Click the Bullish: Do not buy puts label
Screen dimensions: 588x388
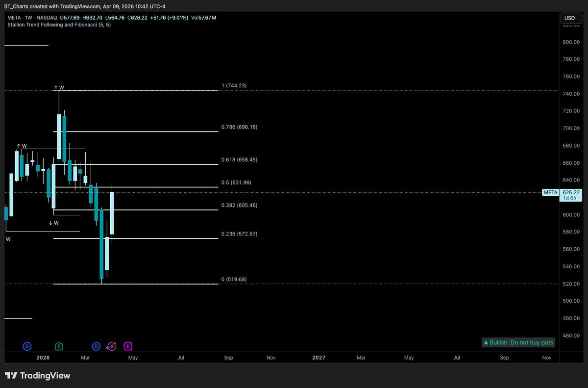click(518, 342)
